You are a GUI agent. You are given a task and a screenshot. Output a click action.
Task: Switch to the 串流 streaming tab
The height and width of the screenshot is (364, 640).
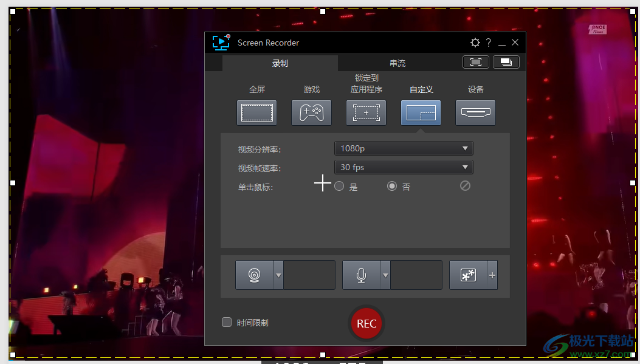397,63
